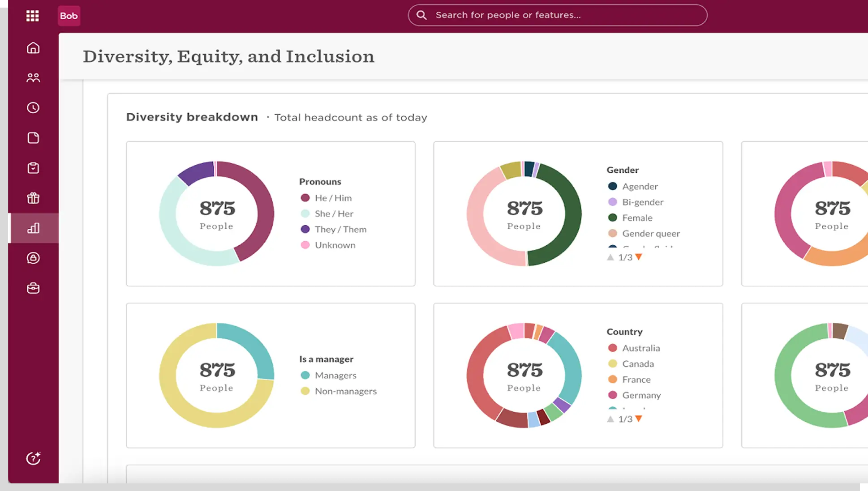Click the France legend entry
Screen dimensions: 868x491
pyautogui.click(x=629, y=379)
